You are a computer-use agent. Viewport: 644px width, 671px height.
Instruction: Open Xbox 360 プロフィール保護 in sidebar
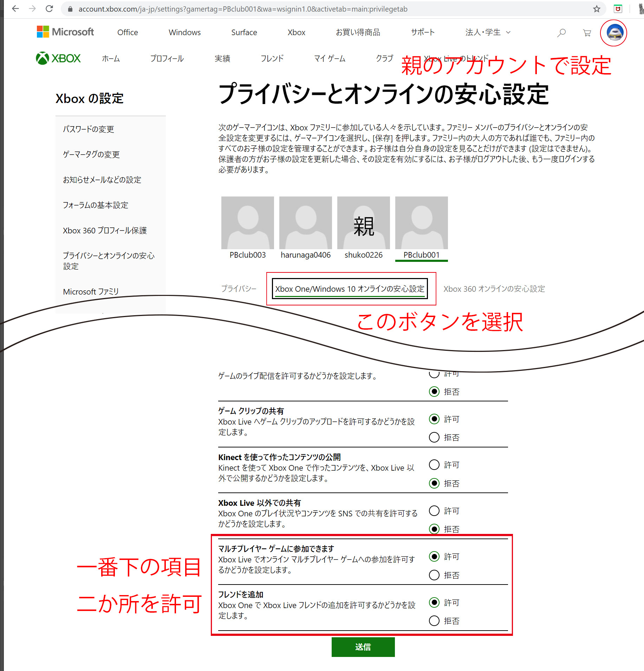[x=105, y=230]
